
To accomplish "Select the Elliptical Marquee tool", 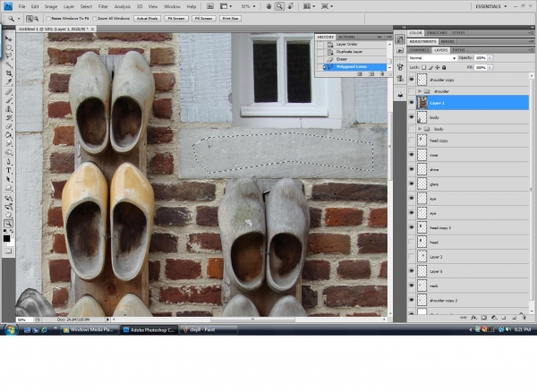I will click(9, 47).
